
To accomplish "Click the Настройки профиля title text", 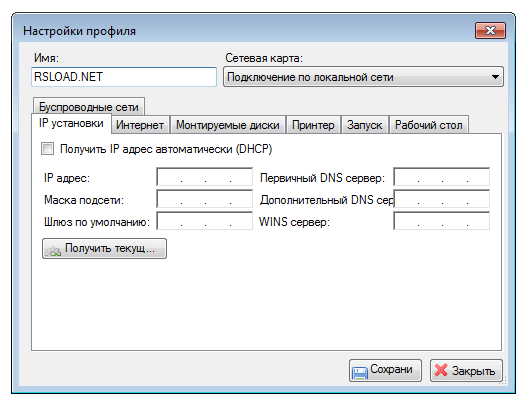I will [x=79, y=31].
